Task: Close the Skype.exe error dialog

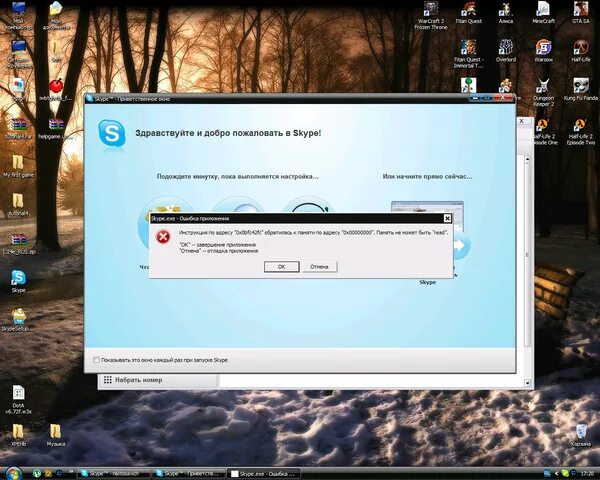Action: (x=447, y=219)
